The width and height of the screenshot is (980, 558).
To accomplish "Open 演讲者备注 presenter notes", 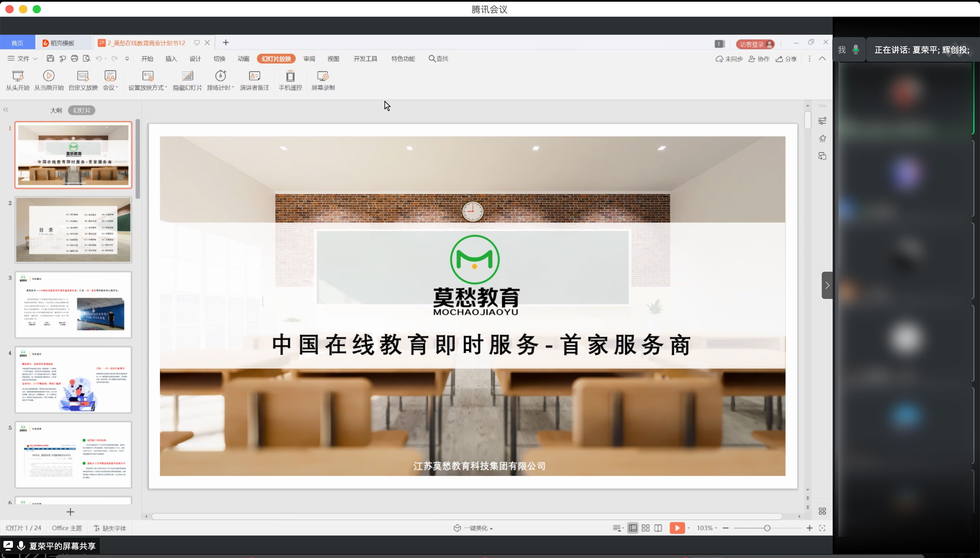I will [254, 76].
